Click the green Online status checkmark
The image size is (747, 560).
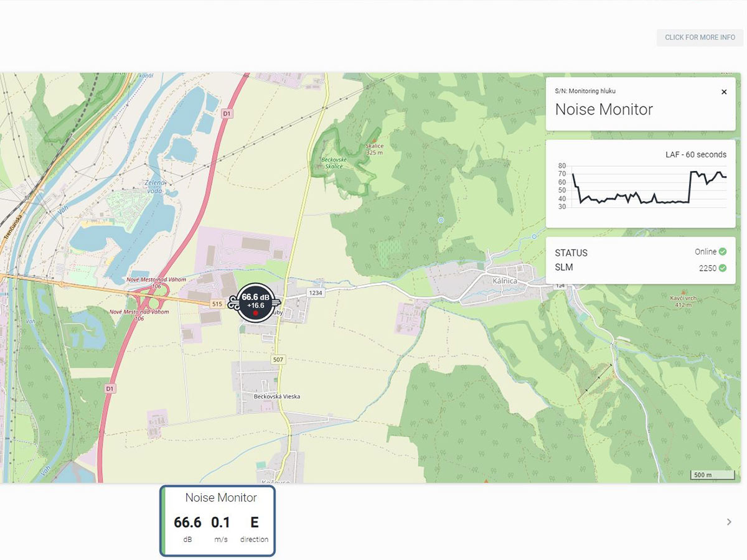click(722, 252)
